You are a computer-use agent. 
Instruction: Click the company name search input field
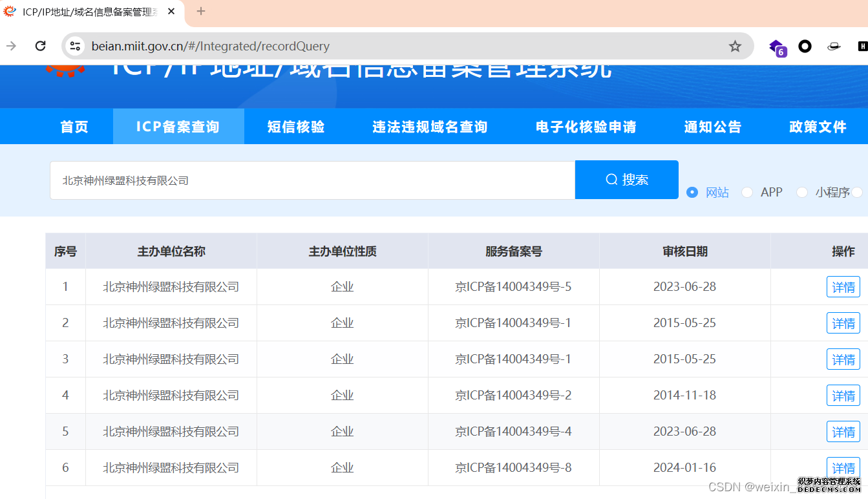(312, 180)
